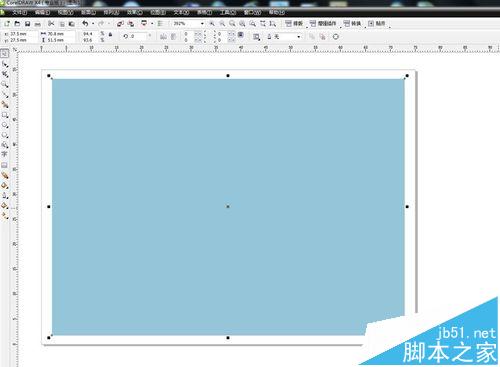Image resolution: width=500 pixels, height=367 pixels.
Task: Select the Crop tool
Action: coord(5,74)
